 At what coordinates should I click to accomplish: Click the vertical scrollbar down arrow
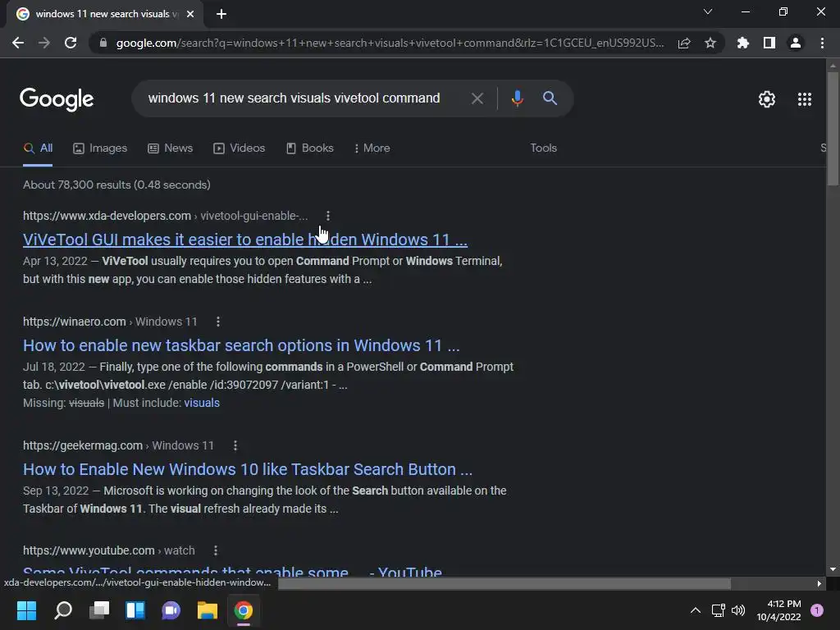[833, 569]
